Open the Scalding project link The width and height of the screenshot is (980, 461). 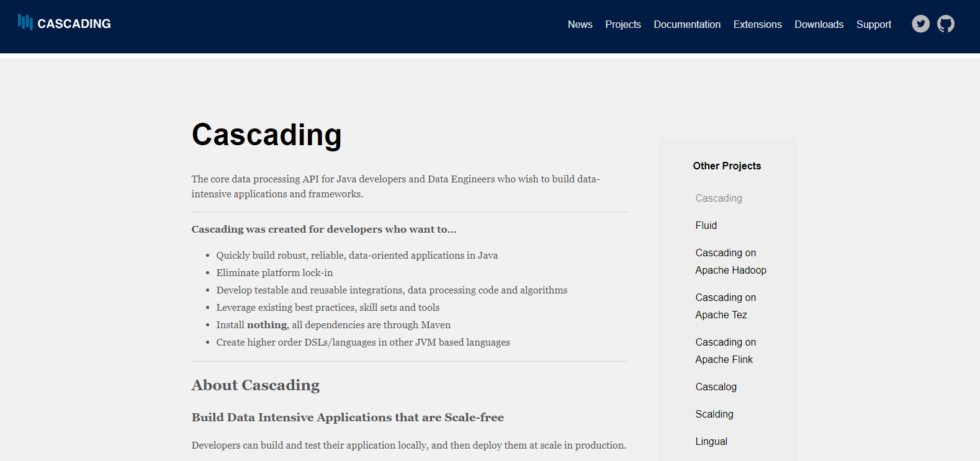pyautogui.click(x=714, y=414)
